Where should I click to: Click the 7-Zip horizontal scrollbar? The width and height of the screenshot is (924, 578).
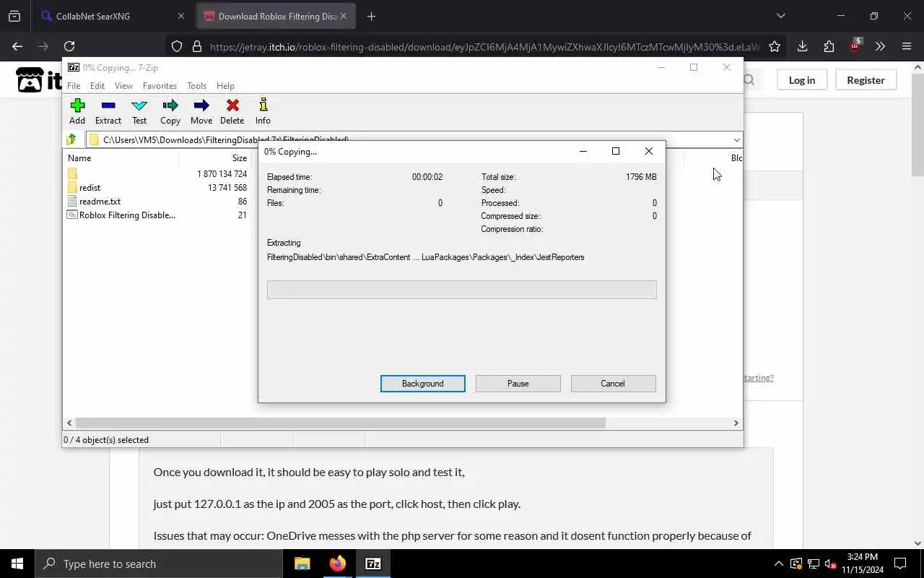tap(340, 423)
